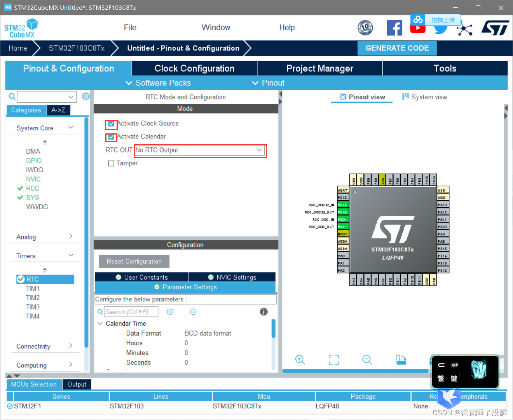The height and width of the screenshot is (420, 513).
Task: Click the NRST yellow pin on chip
Action: [343, 234]
